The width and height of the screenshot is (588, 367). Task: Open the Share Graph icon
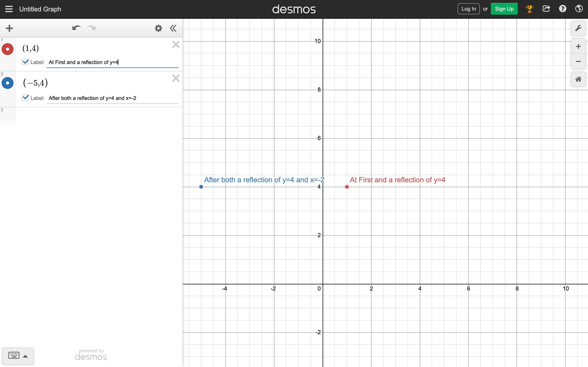pos(546,9)
